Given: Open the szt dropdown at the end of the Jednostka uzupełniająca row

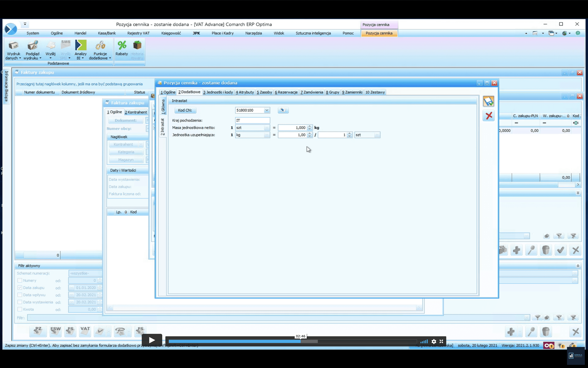Looking at the screenshot, I should (377, 135).
